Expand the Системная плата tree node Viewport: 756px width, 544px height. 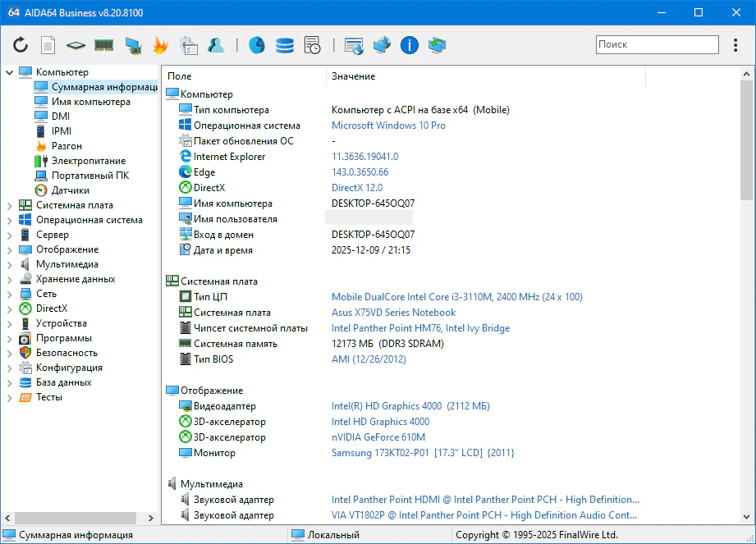pos(10,205)
